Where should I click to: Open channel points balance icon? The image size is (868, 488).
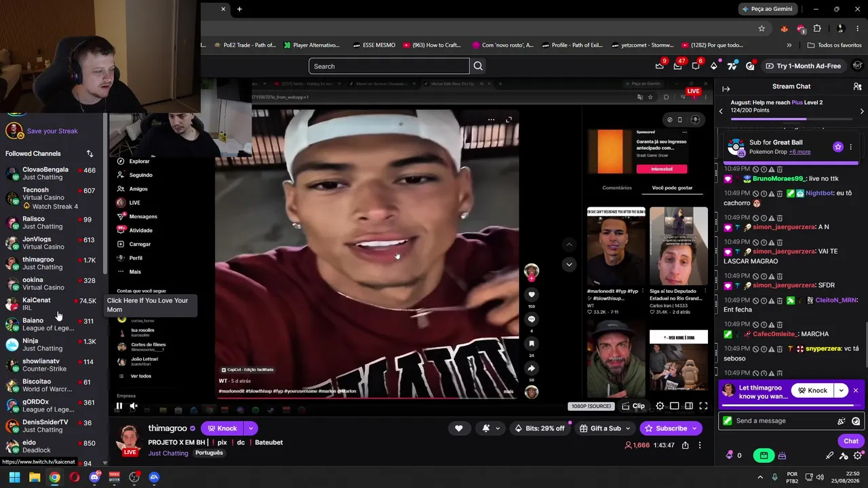(x=730, y=455)
